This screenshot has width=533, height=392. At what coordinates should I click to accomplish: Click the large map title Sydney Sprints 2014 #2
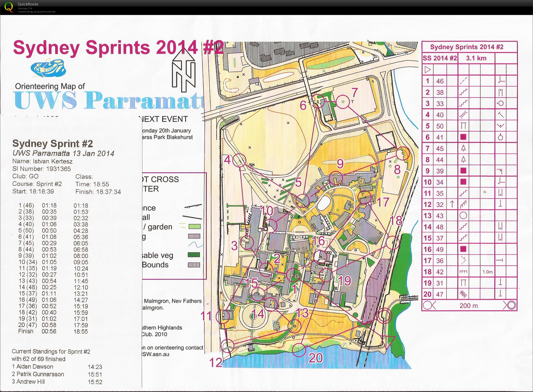[118, 47]
